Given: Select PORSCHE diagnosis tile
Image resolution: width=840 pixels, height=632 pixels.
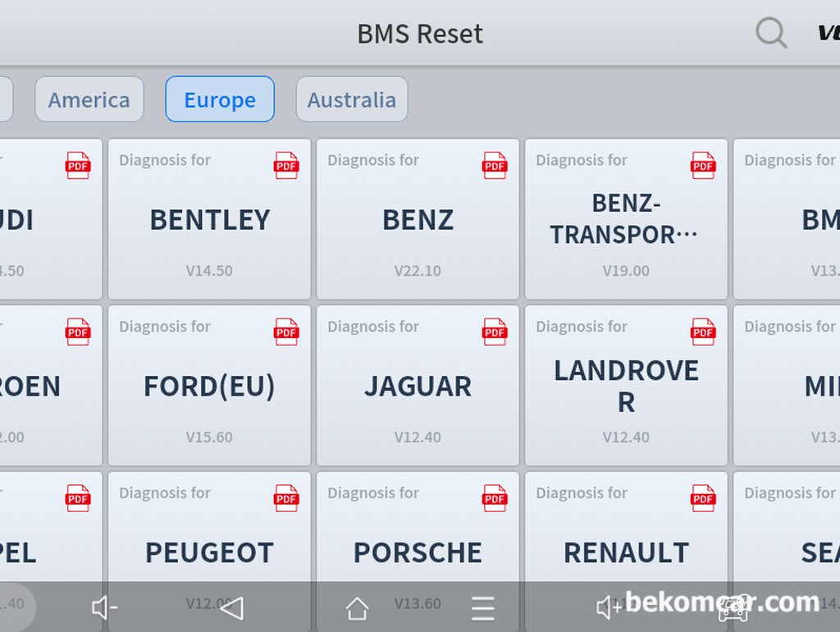Looking at the screenshot, I should (x=418, y=552).
